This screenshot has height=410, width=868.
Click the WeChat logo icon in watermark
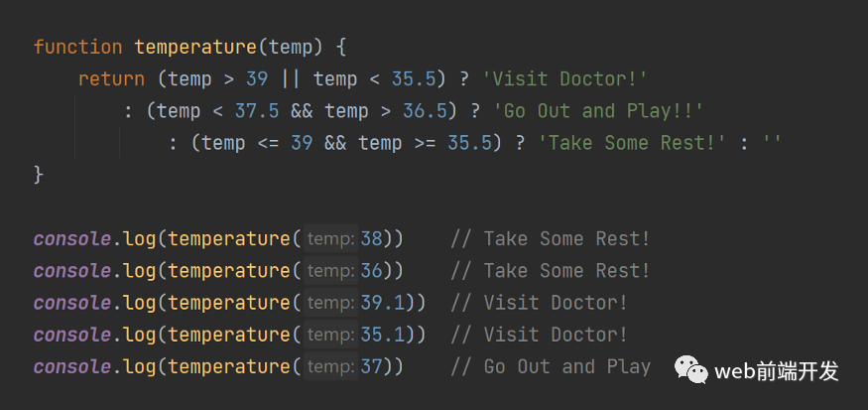click(690, 370)
